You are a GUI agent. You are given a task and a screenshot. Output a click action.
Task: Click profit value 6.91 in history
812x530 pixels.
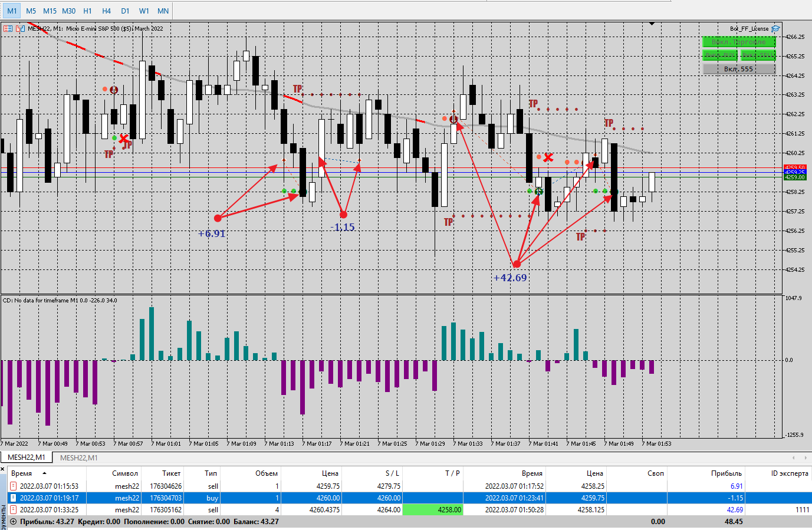coord(737,486)
